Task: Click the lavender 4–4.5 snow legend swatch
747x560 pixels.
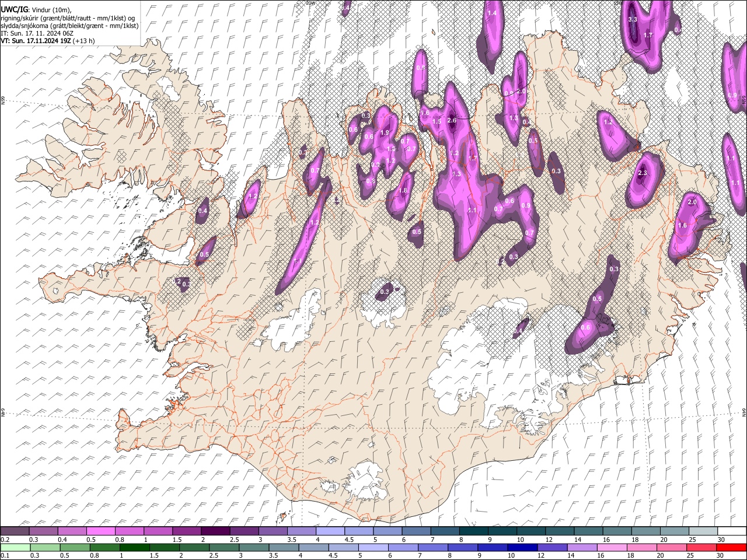Action: coord(330,531)
